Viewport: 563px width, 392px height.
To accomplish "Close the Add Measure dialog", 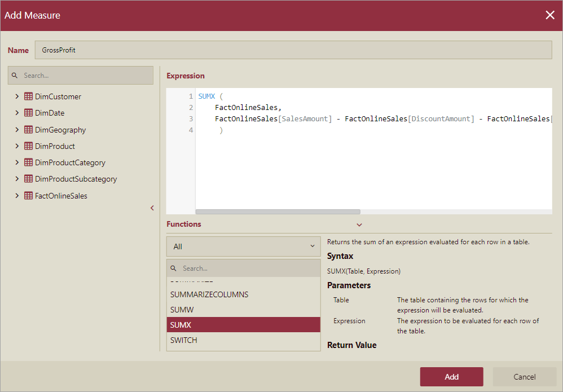I will point(550,15).
